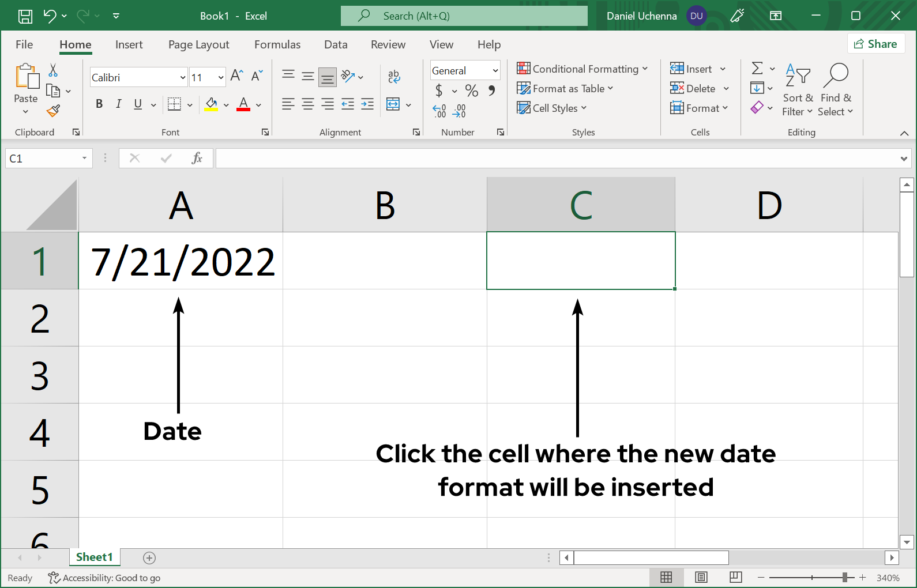Add a new sheet with plus button
Screen dimensions: 917x588
coord(149,557)
